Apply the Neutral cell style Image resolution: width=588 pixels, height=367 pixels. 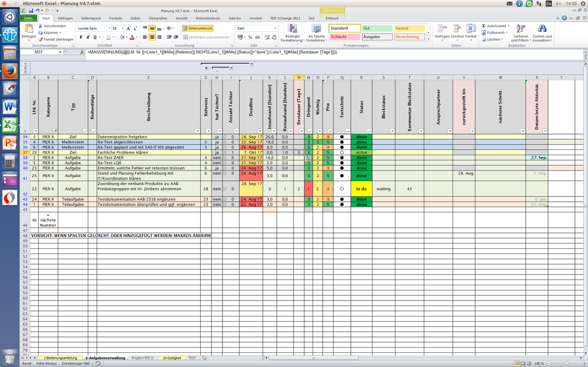pyautogui.click(x=410, y=28)
